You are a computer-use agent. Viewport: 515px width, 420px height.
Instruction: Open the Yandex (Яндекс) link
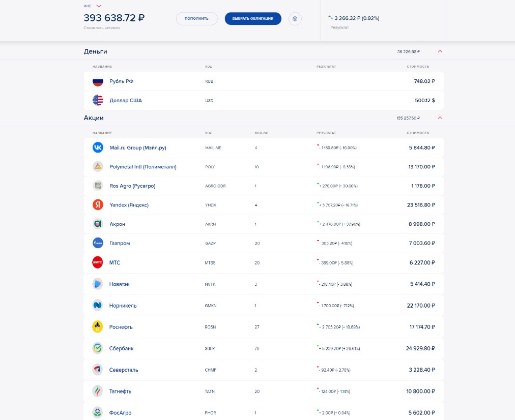[x=129, y=205]
